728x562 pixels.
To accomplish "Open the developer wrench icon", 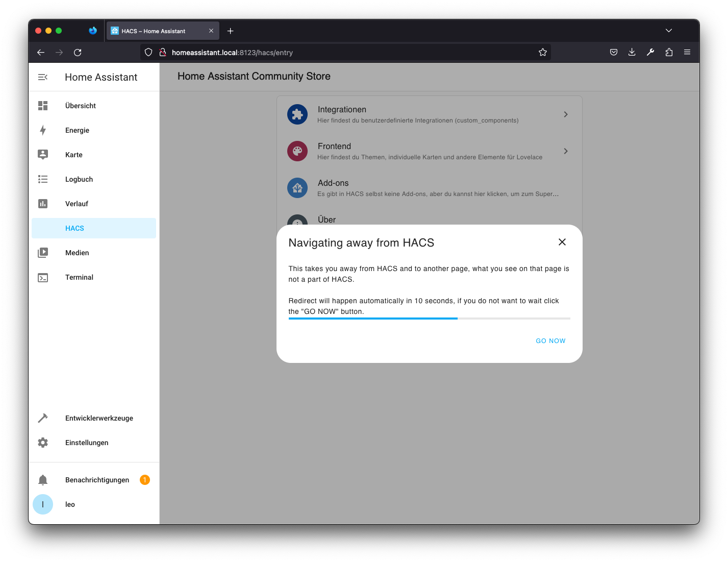I will [650, 52].
